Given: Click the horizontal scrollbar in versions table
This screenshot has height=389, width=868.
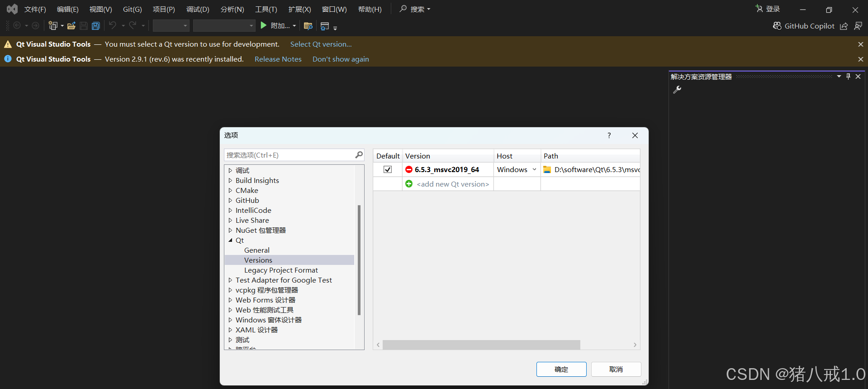Looking at the screenshot, I should [481, 345].
